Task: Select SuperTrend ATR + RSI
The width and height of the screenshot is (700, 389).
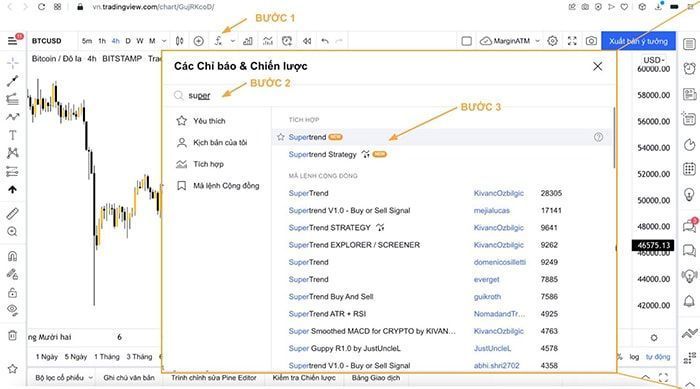Action: coord(327,314)
